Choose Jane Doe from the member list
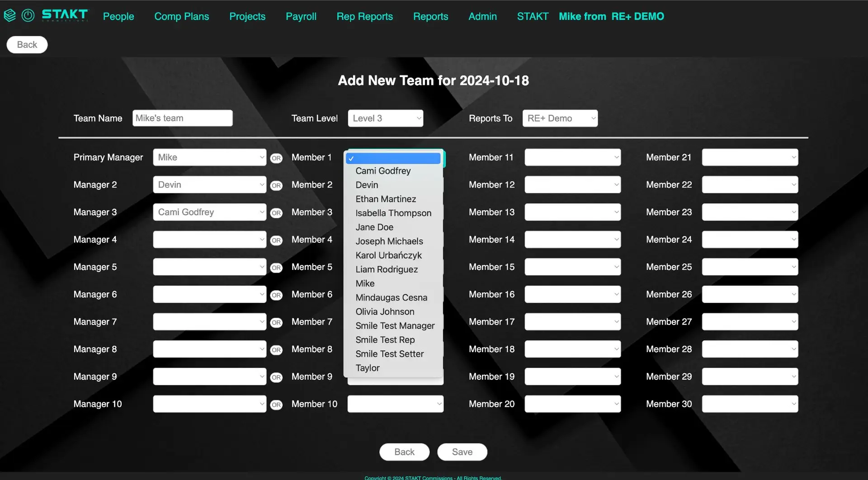 pos(374,227)
